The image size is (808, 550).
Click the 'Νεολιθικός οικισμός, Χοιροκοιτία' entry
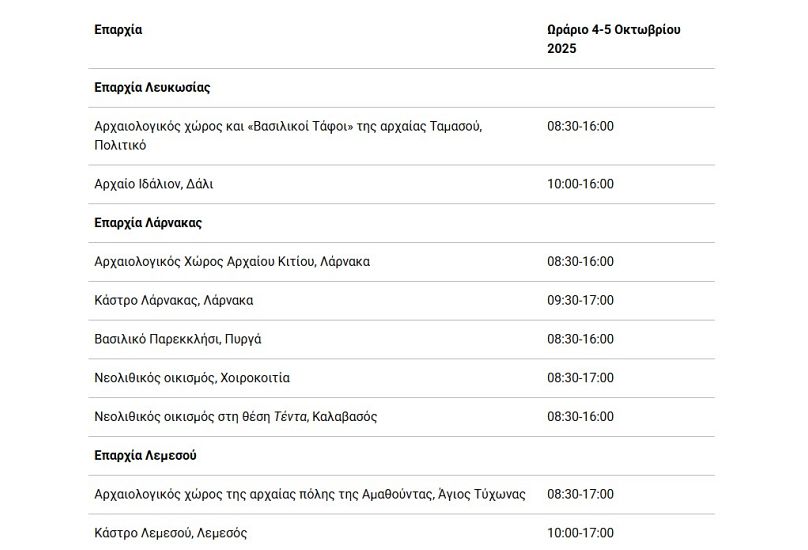(x=192, y=379)
